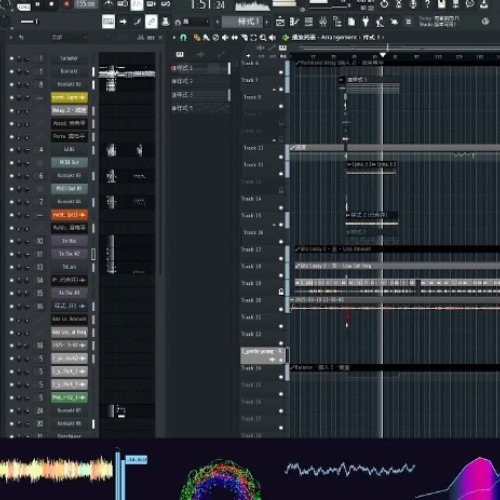The width and height of the screenshot is (500, 500).
Task: Open the Channel rack view icon
Action: pos(309,22)
